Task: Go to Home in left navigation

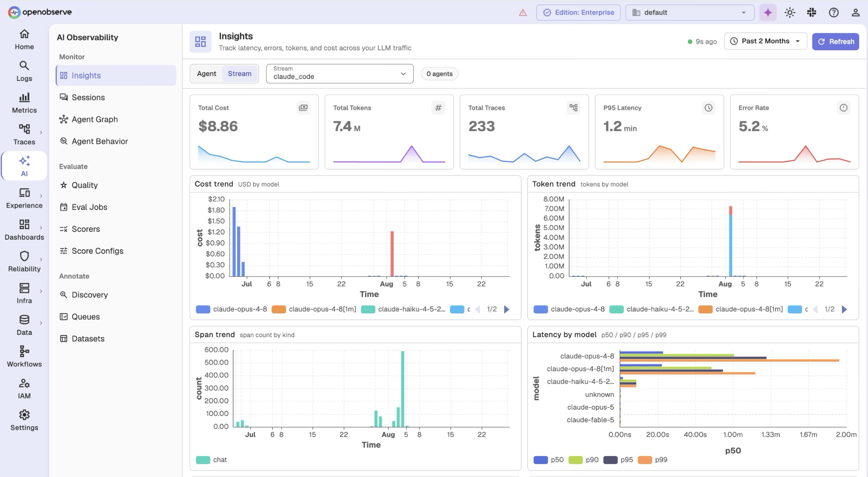Action: [24, 40]
